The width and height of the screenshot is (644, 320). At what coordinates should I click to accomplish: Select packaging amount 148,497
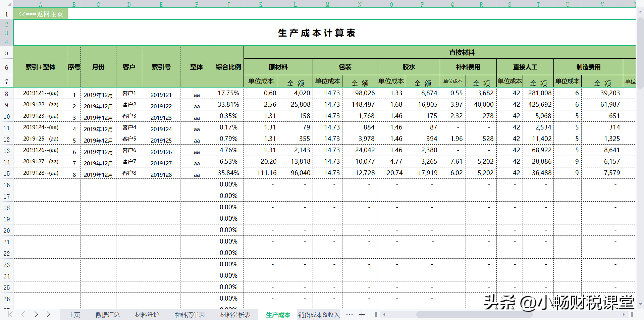[x=360, y=105]
